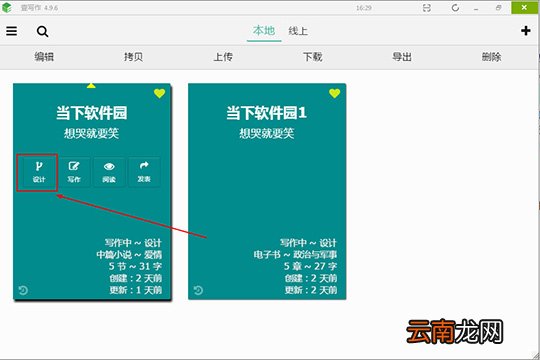Screen dimensions: 540x360
Task: Click 导出 in the action bar
Action: pos(402,56)
